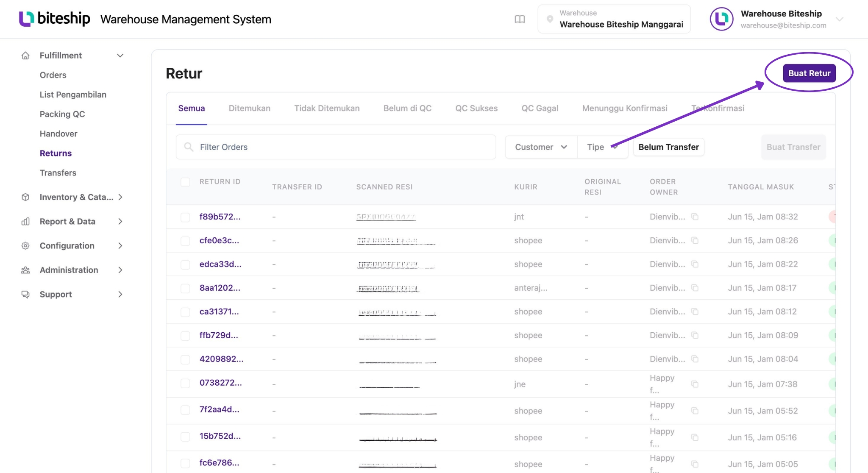Open List Pengambilan in the sidebar
The width and height of the screenshot is (868, 473).
tap(73, 95)
